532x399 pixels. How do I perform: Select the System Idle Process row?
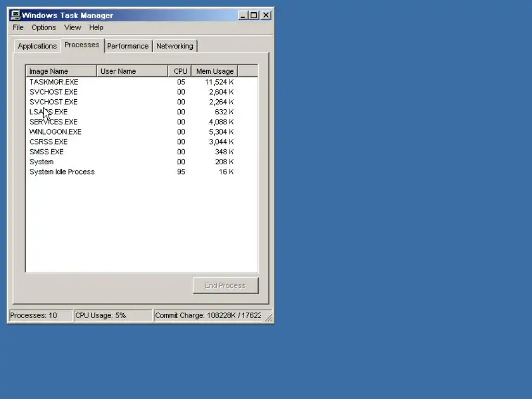(x=141, y=171)
